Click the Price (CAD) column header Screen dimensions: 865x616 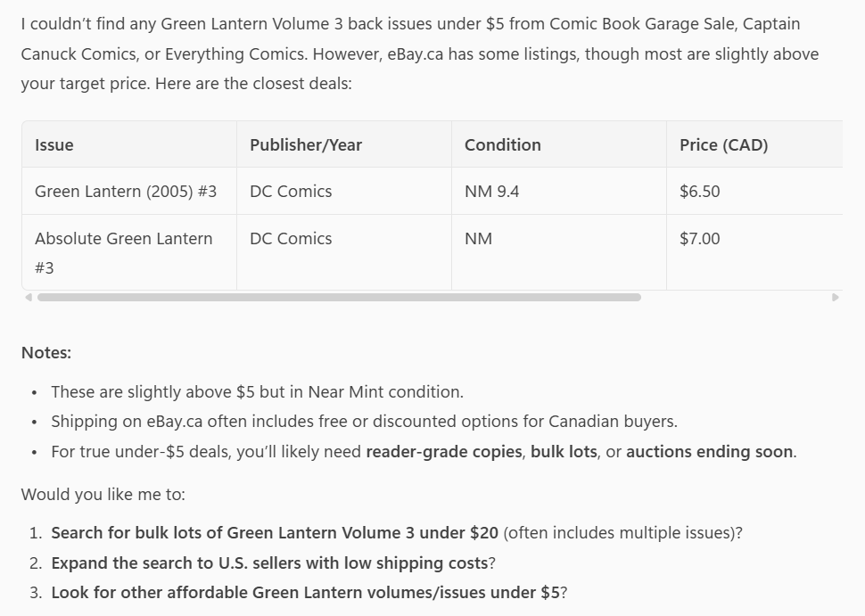[723, 144]
